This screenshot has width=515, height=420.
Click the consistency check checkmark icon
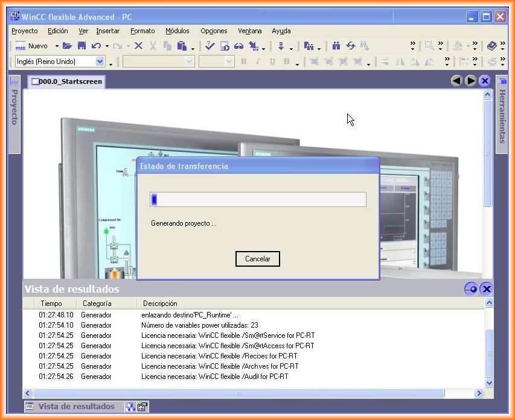(210, 46)
